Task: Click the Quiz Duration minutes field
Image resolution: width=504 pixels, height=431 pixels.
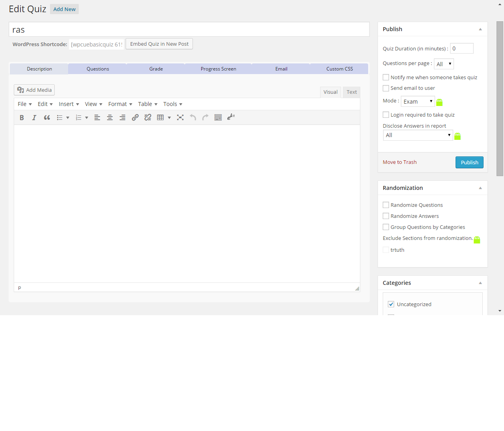Action: 461,48
